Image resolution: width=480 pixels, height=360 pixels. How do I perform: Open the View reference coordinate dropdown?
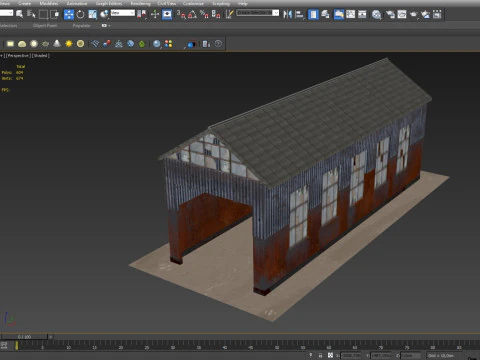pos(123,13)
